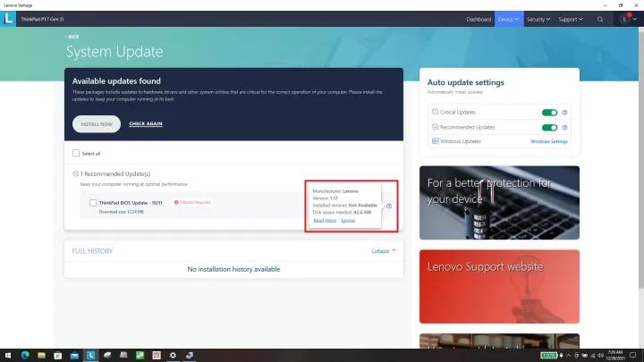Screen dimensions: 644x362
Task: Click the Lenovo Vantage logo icon
Action: click(x=8, y=19)
